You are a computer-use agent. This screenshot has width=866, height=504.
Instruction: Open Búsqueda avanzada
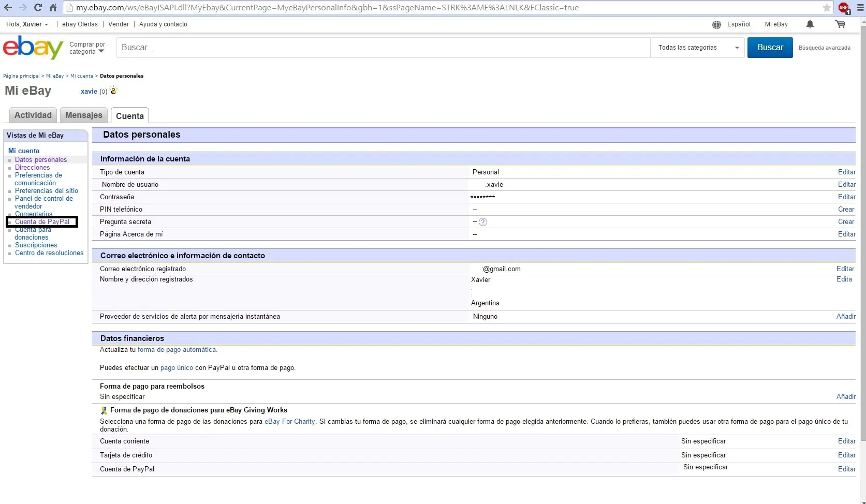click(x=825, y=48)
